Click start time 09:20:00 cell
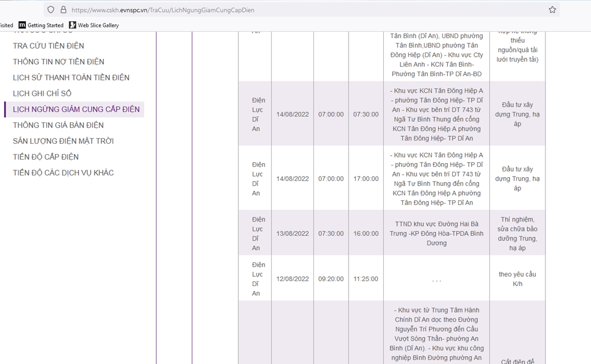This screenshot has height=364, width=591. pyautogui.click(x=331, y=279)
